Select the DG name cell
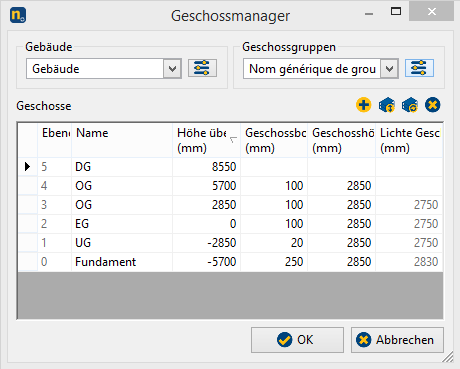This screenshot has width=460, height=369. (x=122, y=167)
